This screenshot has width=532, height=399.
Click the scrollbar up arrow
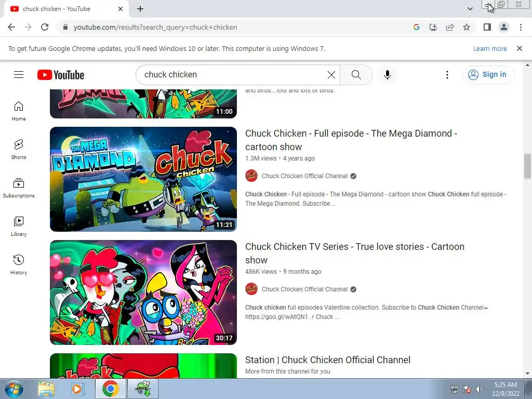[x=527, y=65]
